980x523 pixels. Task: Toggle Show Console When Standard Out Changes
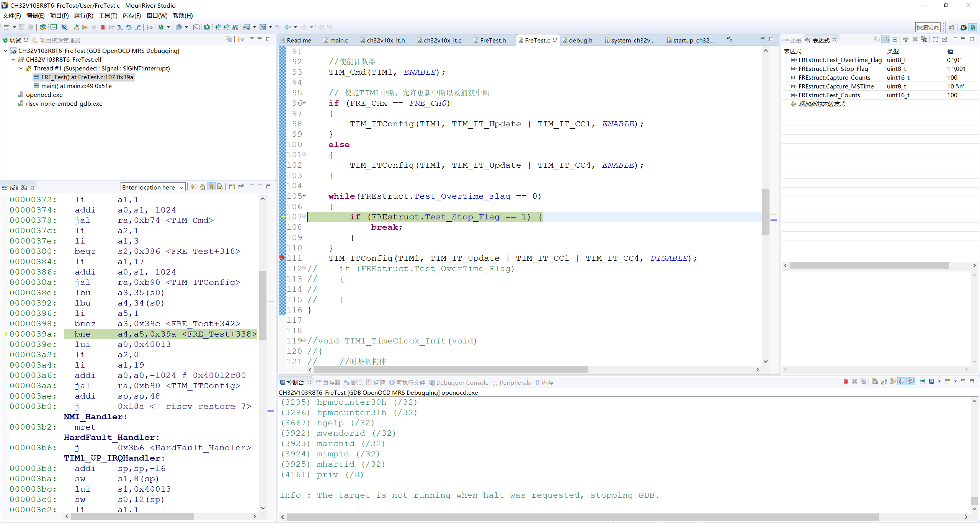coord(902,381)
